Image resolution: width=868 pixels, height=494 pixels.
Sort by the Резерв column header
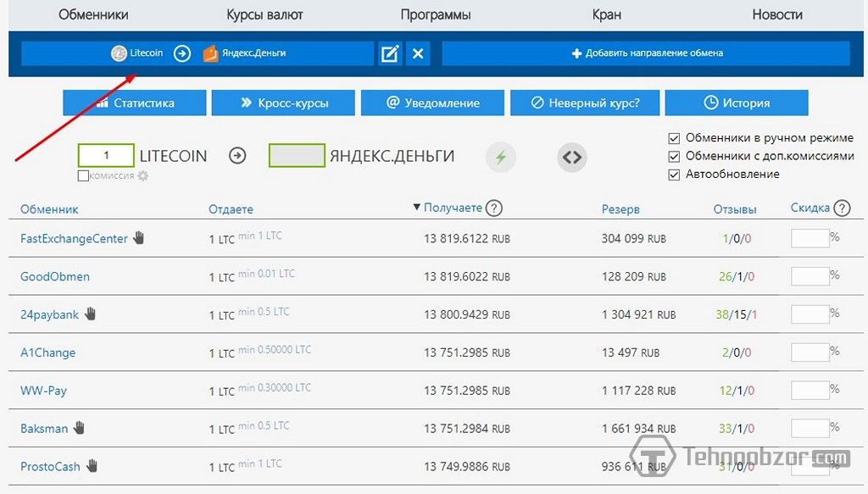(x=620, y=209)
